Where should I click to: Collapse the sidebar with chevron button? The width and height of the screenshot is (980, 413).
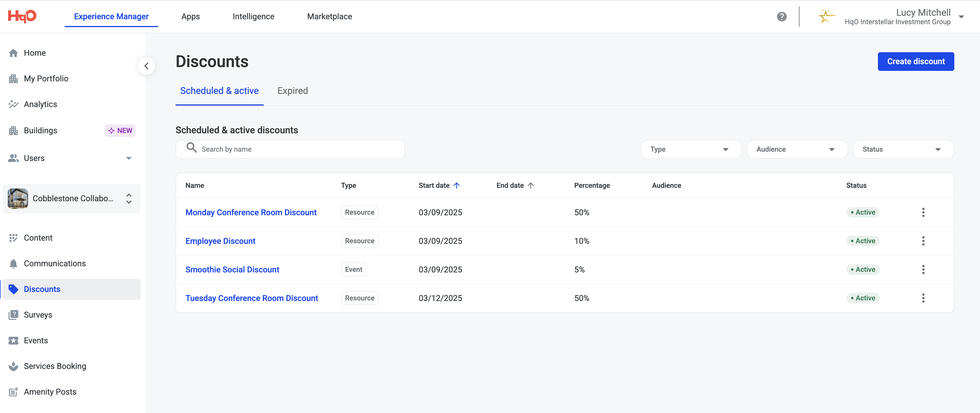tap(146, 66)
